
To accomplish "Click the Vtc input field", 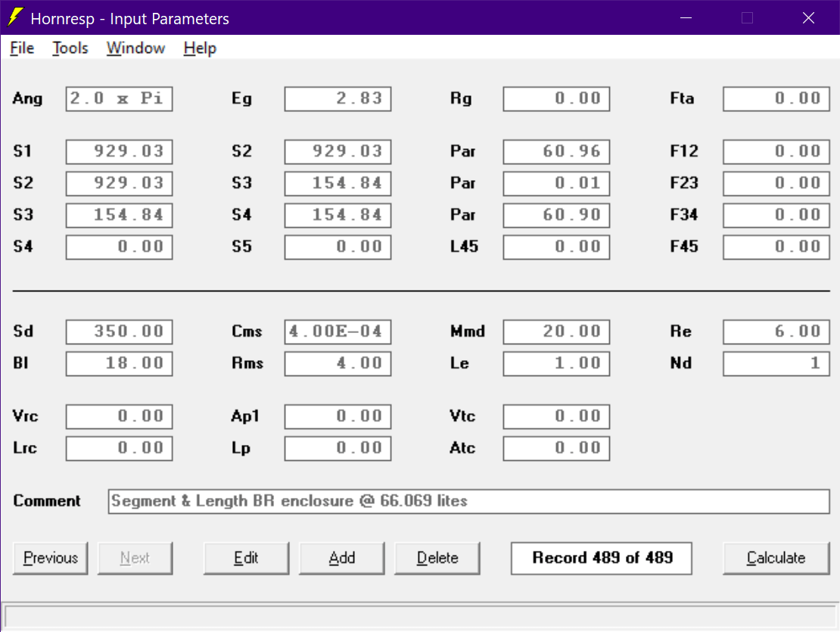I will point(556,417).
